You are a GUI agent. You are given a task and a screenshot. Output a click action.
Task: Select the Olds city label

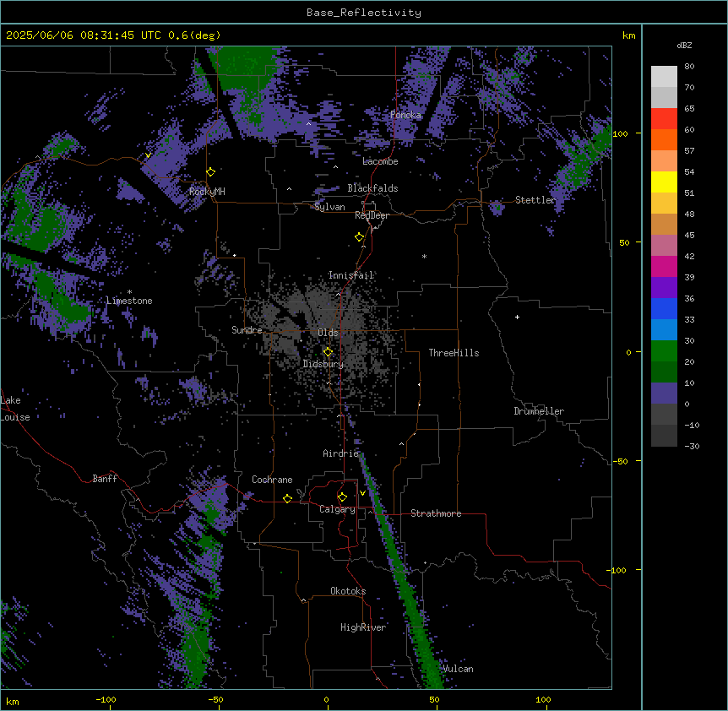tap(328, 333)
